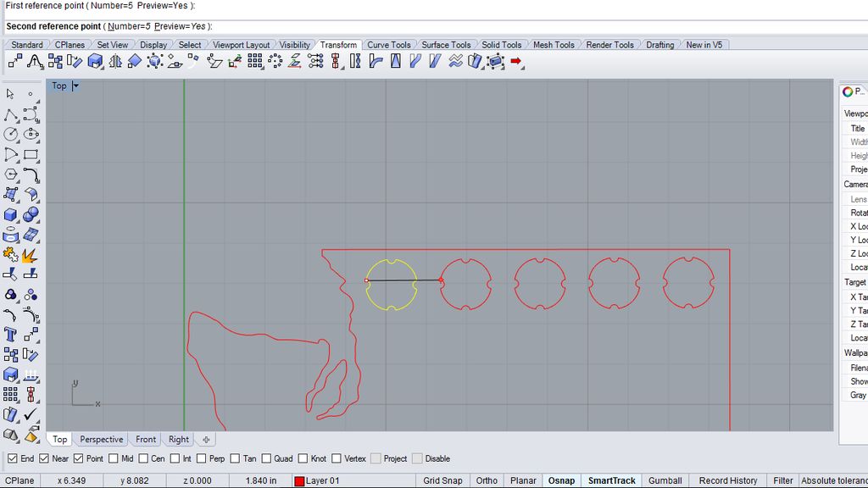Click the Rectangular Array icon in Transform toolbar
The image size is (868, 488).
coord(254,61)
